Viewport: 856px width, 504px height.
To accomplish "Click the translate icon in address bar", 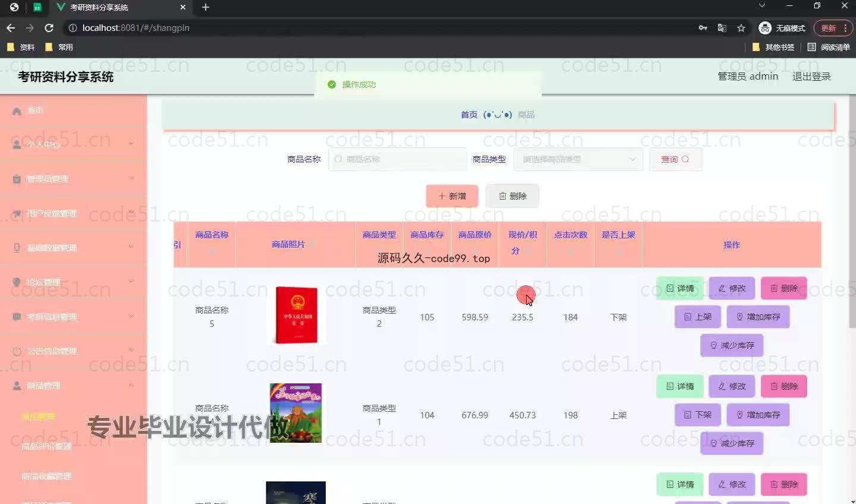I will [722, 28].
